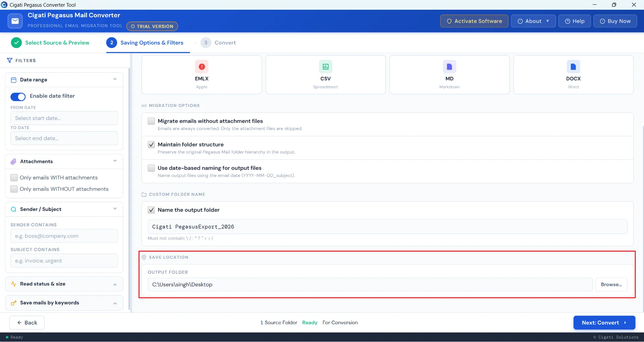The height and width of the screenshot is (342, 644).
Task: Select the EMLX Apple format card
Action: tap(202, 75)
